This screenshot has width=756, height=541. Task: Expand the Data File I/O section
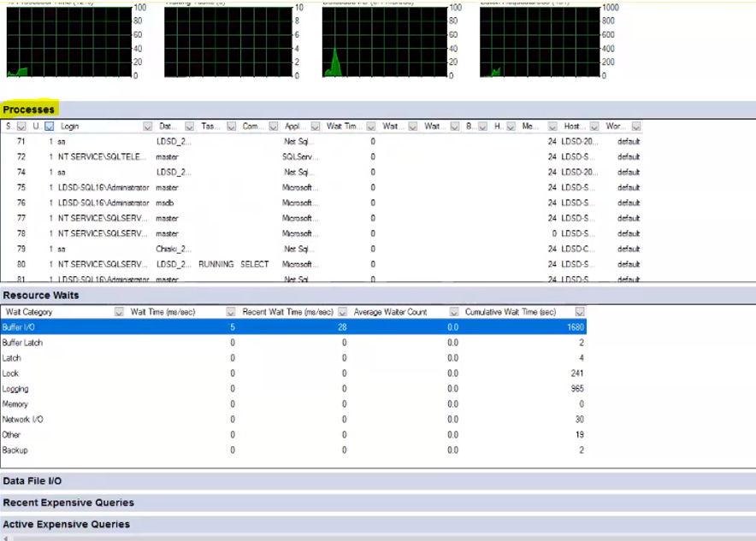pyautogui.click(x=34, y=481)
